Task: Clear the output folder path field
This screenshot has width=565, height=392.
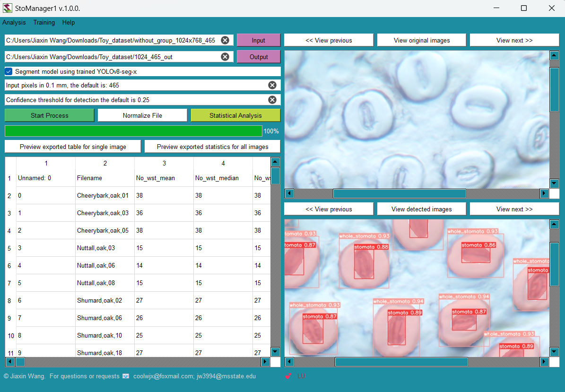Action: click(x=225, y=56)
